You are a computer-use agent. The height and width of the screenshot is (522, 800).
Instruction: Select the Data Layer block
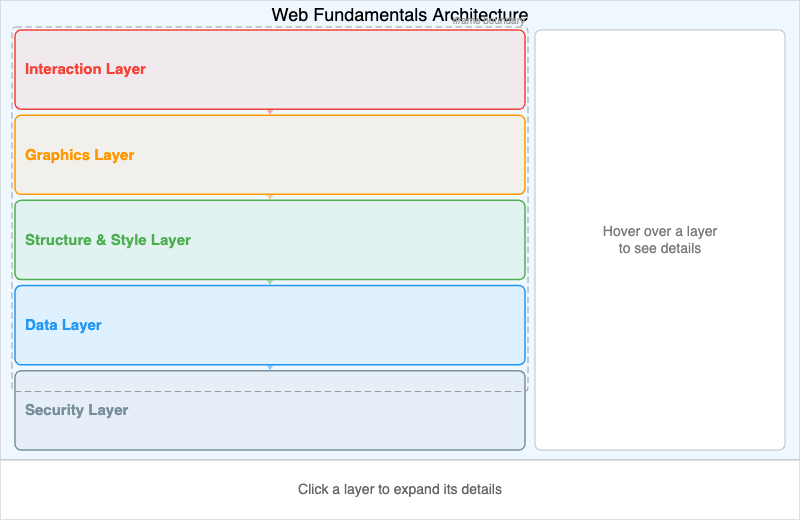click(270, 325)
